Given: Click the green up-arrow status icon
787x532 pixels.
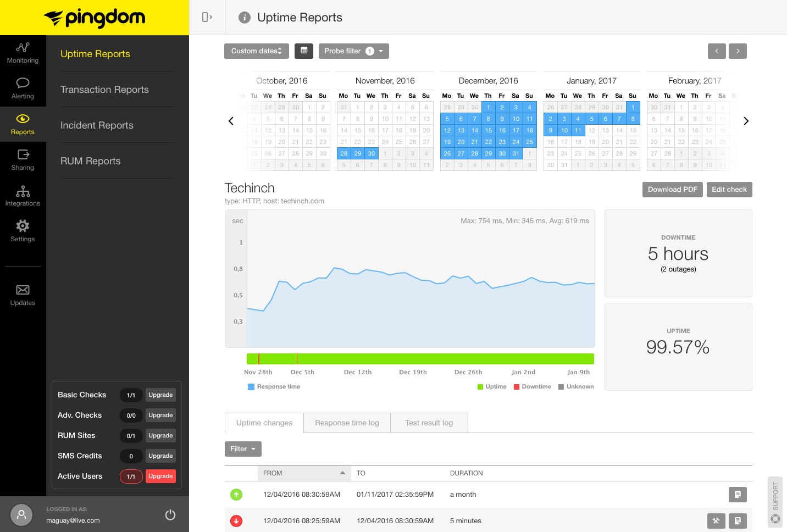Looking at the screenshot, I should (x=236, y=495).
